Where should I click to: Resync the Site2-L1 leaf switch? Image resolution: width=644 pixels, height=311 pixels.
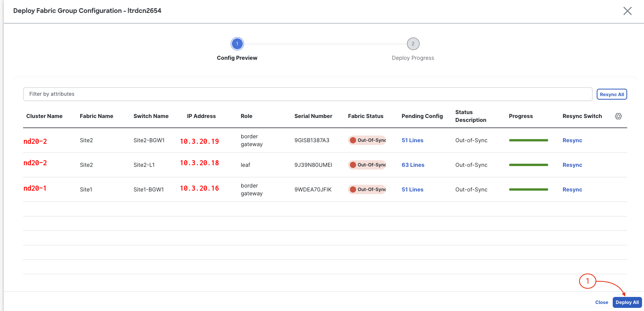[x=572, y=165]
